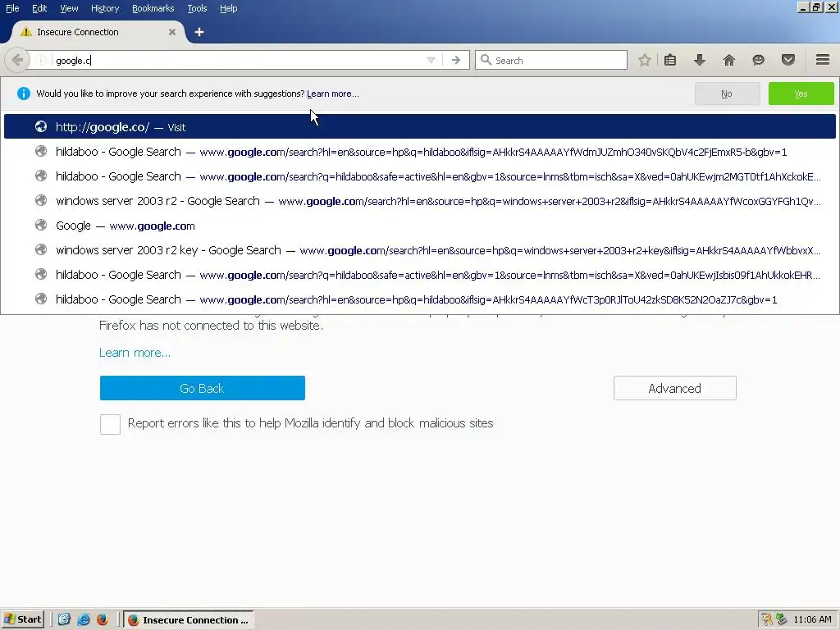Viewport: 840px width, 630px height.
Task: Click No on search suggestions prompt
Action: point(727,94)
